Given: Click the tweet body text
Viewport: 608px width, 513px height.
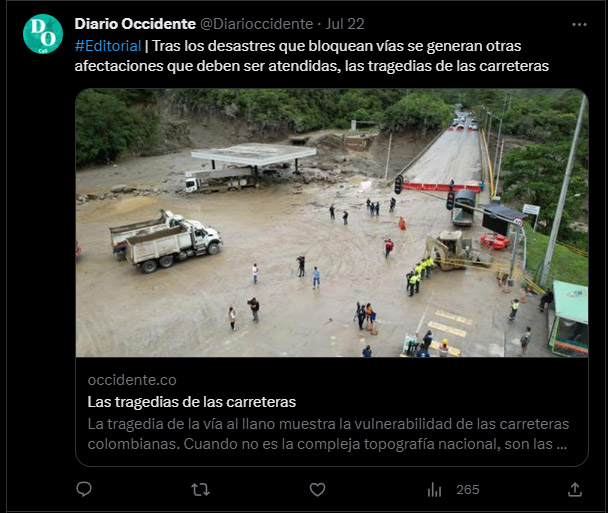Looking at the screenshot, I should 312,56.
